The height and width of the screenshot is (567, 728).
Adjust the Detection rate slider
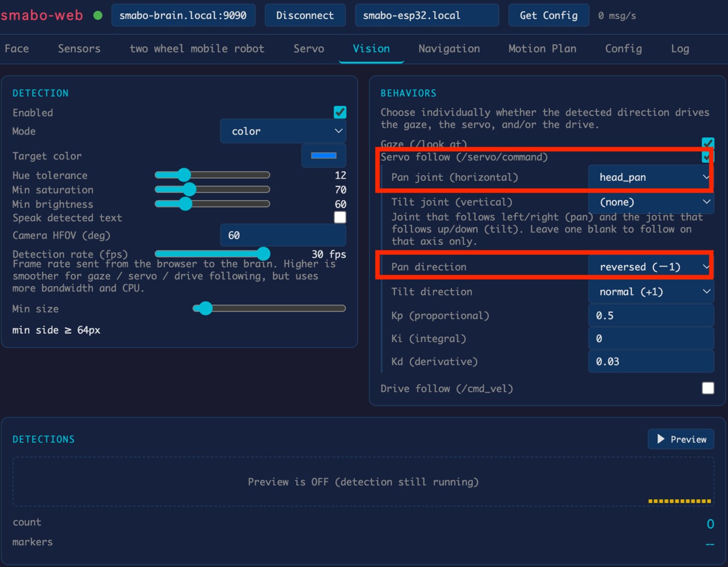(x=212, y=254)
